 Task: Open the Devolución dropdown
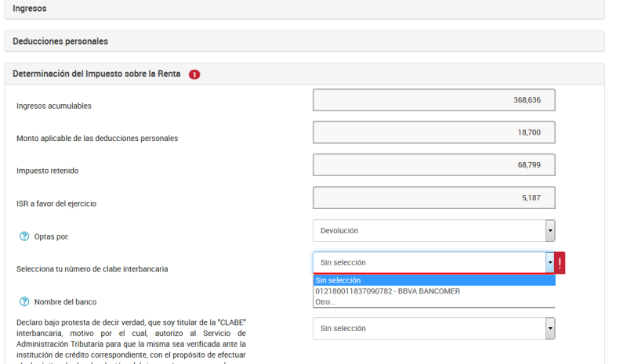pyautogui.click(x=434, y=231)
